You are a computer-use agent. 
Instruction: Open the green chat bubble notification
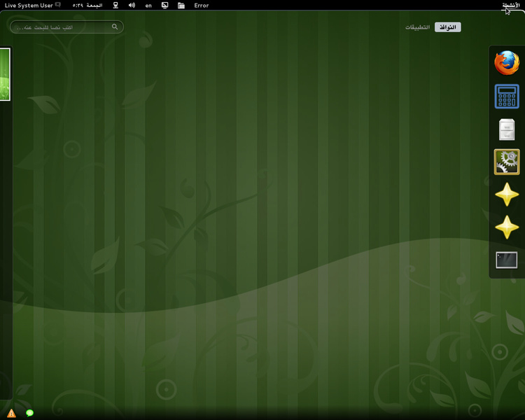click(x=29, y=413)
